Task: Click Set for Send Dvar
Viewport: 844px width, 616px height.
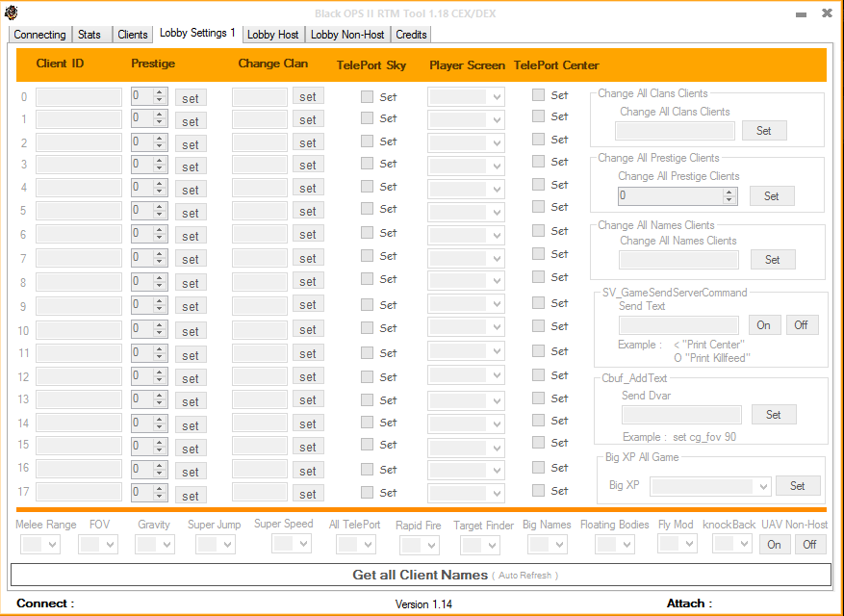Action: [x=774, y=415]
